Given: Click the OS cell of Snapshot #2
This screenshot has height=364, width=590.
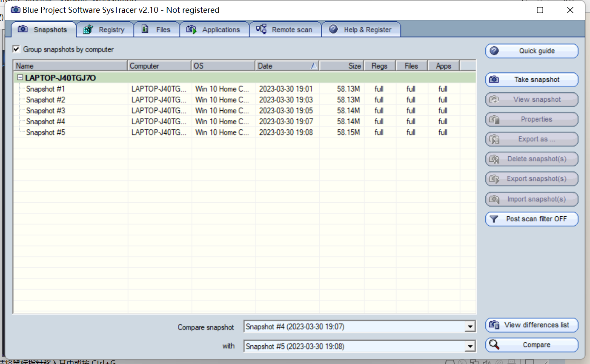Looking at the screenshot, I should click(x=222, y=100).
